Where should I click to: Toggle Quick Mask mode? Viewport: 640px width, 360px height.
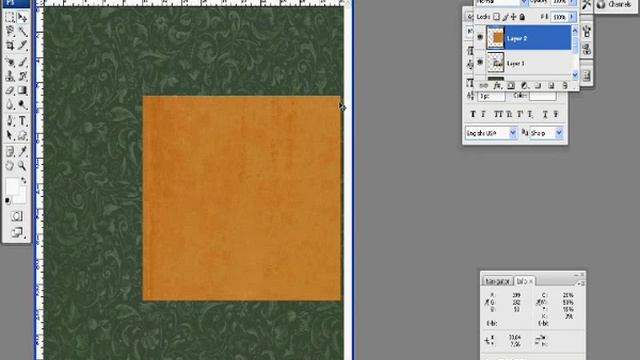[x=16, y=216]
